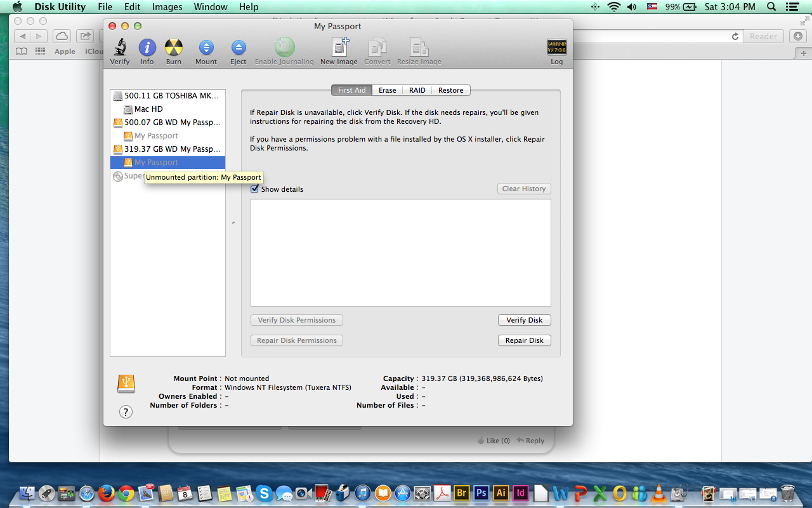The width and height of the screenshot is (812, 508).
Task: Open the Images menu
Action: 167,7
